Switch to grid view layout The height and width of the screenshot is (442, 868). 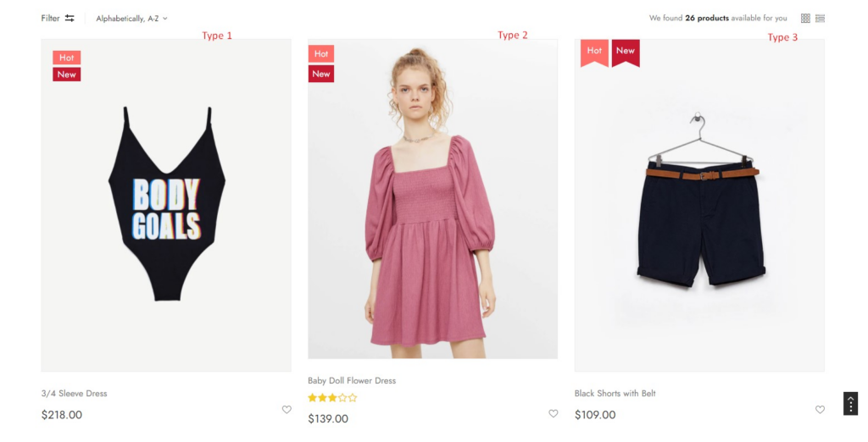tap(805, 19)
